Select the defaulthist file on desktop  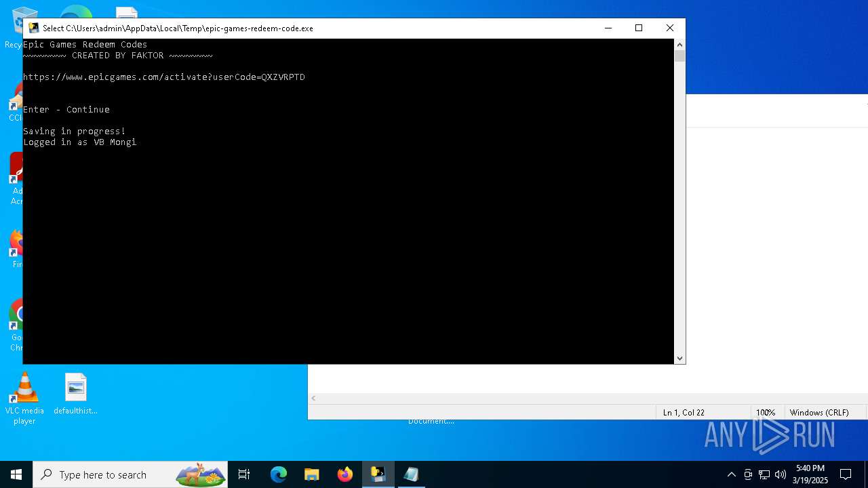click(x=76, y=394)
